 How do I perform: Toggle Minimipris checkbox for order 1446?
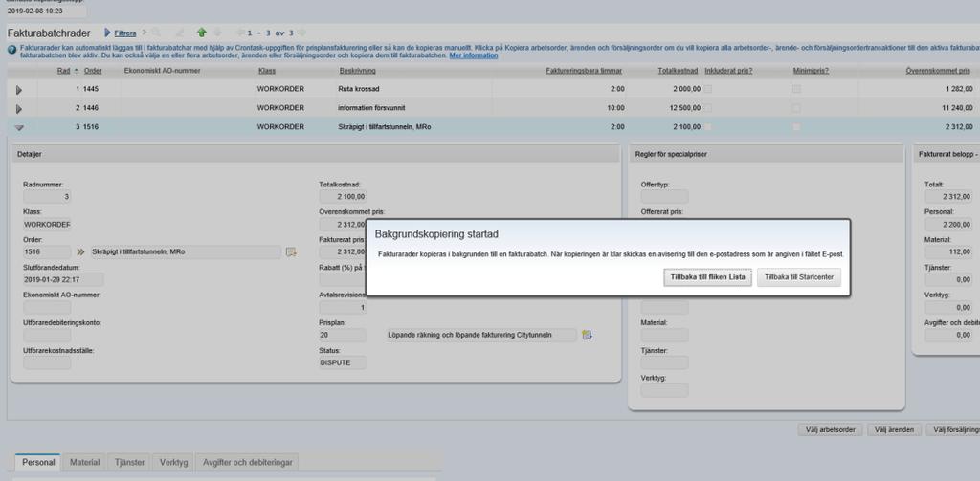tap(796, 108)
